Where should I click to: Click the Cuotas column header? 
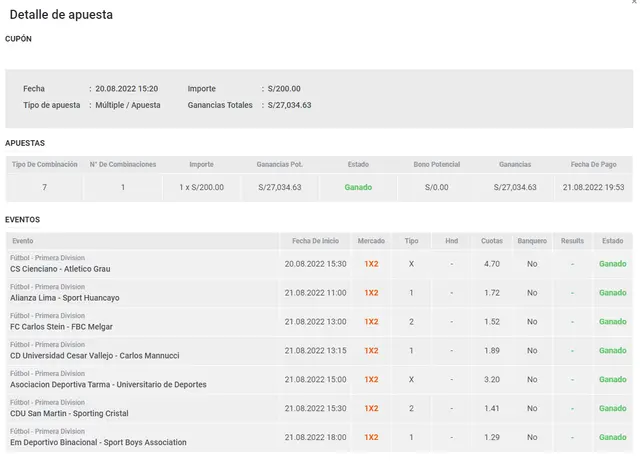pyautogui.click(x=492, y=241)
